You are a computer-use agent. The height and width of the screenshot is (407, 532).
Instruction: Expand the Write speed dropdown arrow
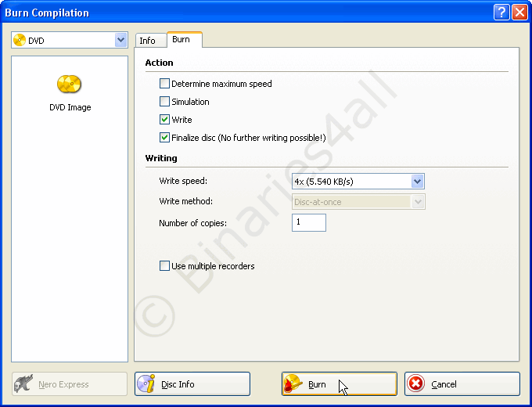tap(417, 182)
